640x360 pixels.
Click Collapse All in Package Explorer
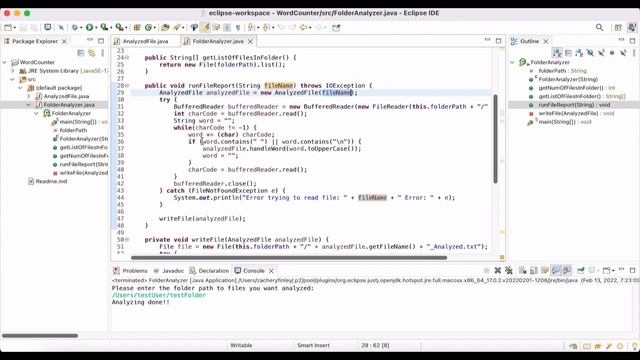81,53
